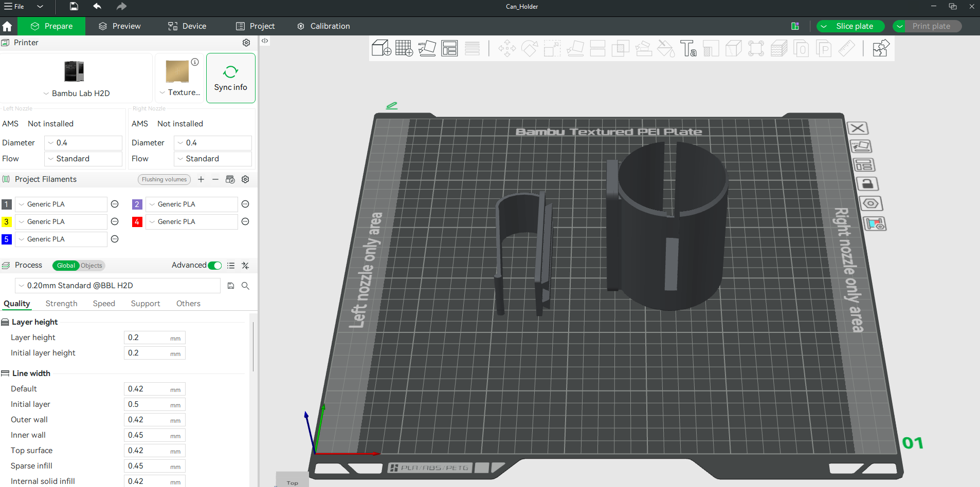Click filament 3 yellow color swatch
Viewport: 980px width, 487px height.
pyautogui.click(x=7, y=222)
